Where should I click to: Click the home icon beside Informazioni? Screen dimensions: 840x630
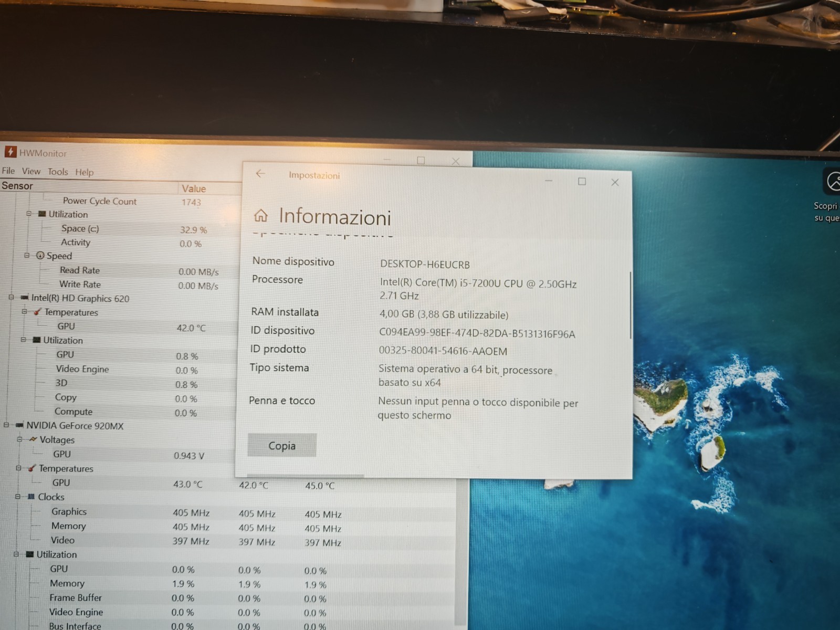261,215
